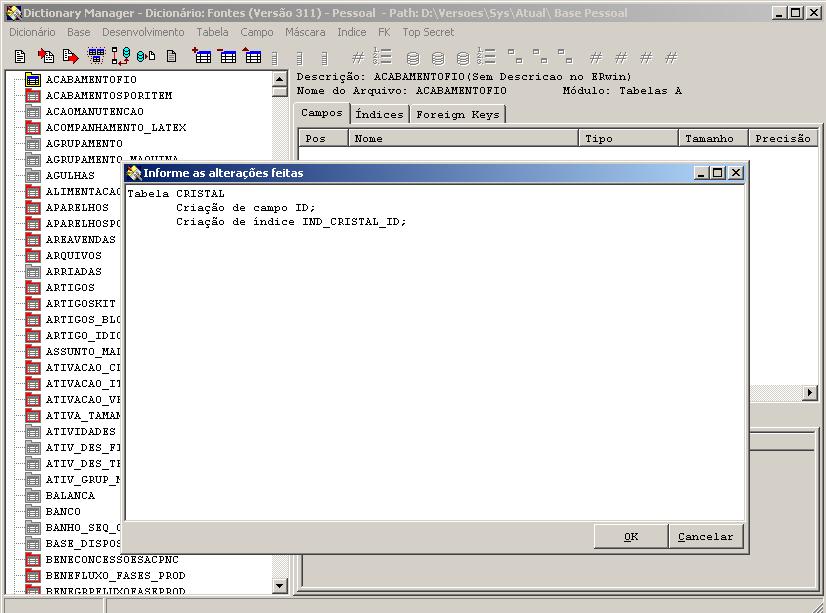Image resolution: width=826 pixels, height=613 pixels.
Task: Open the Top Secret menu
Action: 428,32
